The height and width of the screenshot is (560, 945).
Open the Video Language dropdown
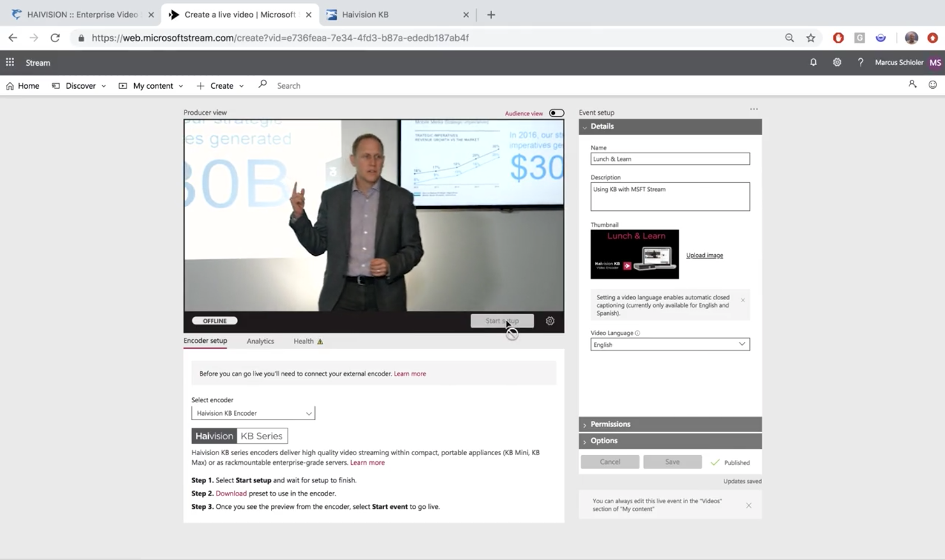tap(670, 345)
